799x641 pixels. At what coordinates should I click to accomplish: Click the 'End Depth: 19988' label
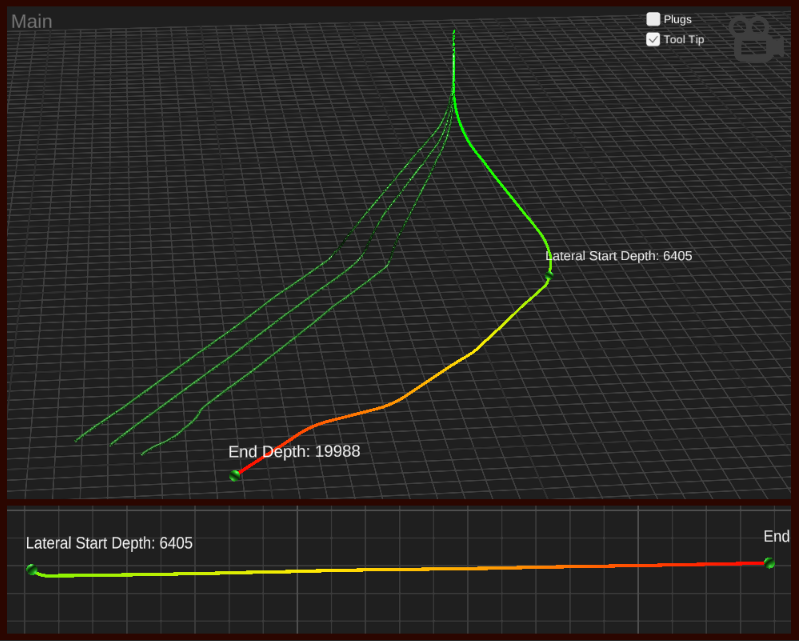[x=294, y=452]
